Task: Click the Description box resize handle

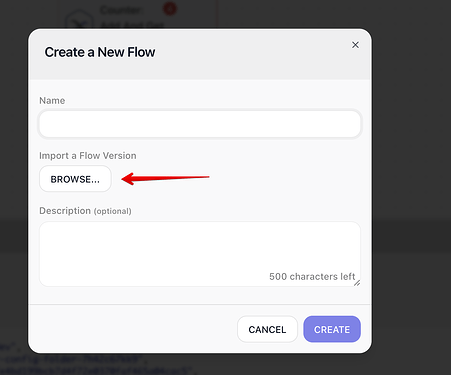Action: 357,283
